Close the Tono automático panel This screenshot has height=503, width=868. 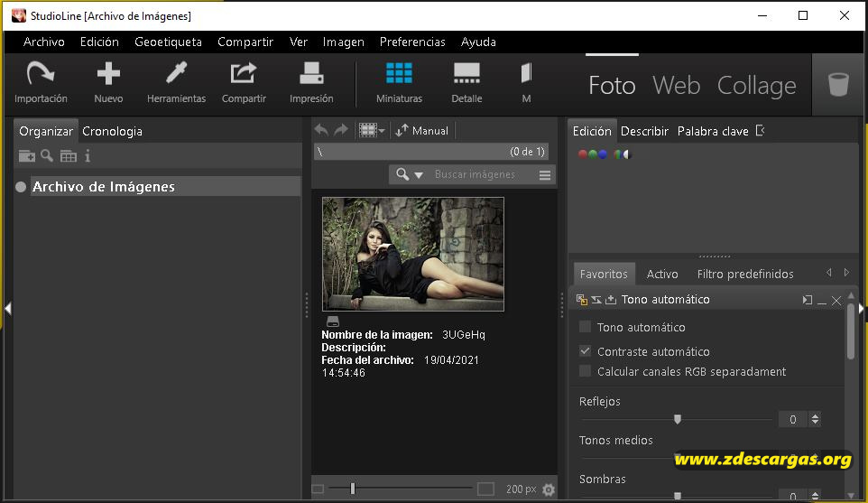point(836,300)
